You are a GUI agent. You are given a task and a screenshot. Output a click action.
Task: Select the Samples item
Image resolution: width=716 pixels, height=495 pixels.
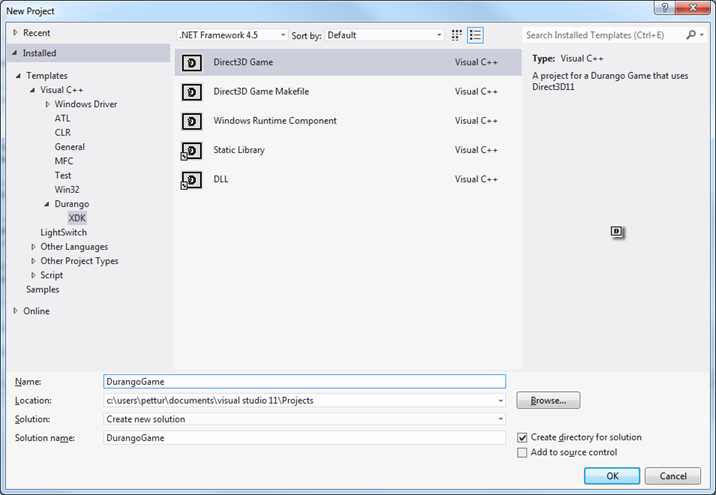[42, 290]
